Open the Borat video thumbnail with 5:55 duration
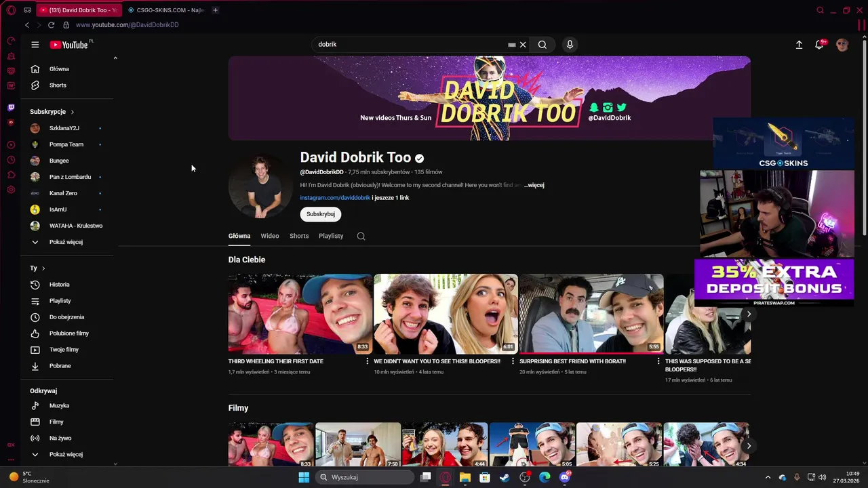This screenshot has height=488, width=868. coord(591,314)
